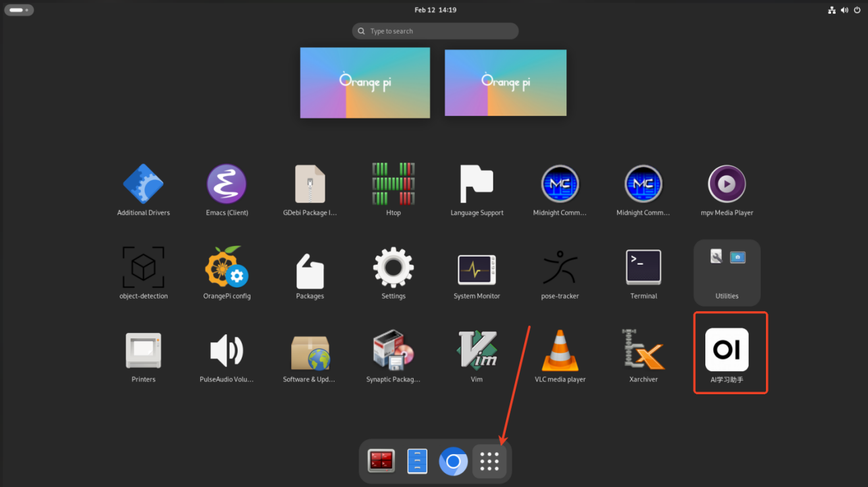Launch VLC media player
Viewport: 868px width, 487px height.
point(560,351)
